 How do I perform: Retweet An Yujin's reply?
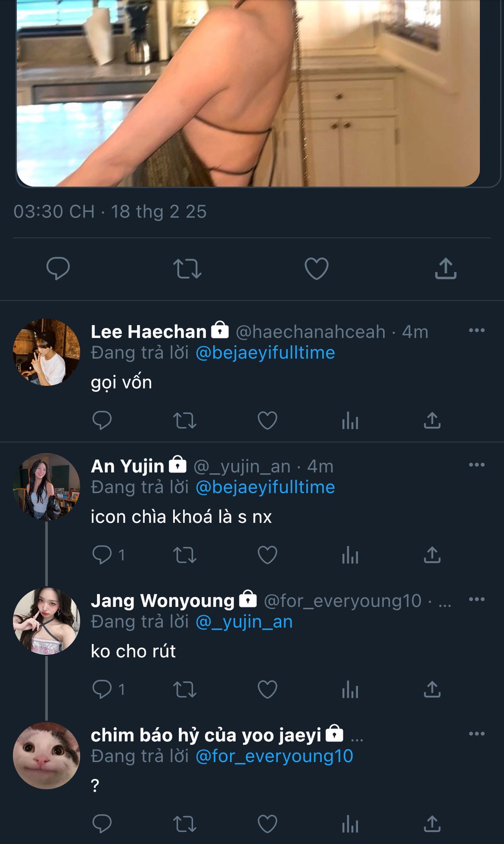(x=185, y=555)
